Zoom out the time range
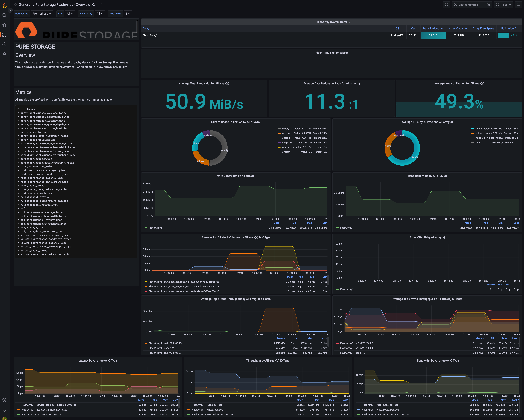This screenshot has width=524, height=420. click(x=489, y=5)
